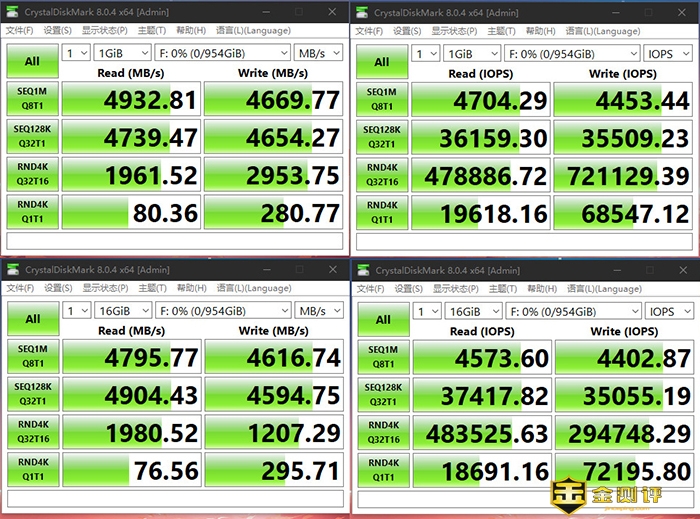Click the CrystalDiskMark title icon in 1GiB MB/s window
This screenshot has height=519, width=700.
tap(12, 12)
